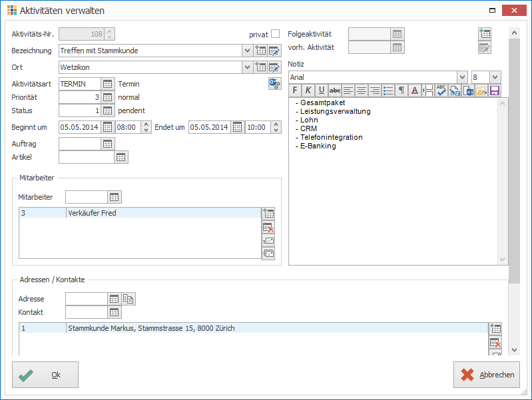This screenshot has height=400, width=532.
Task: Toggle the privat checkbox
Action: point(276,33)
